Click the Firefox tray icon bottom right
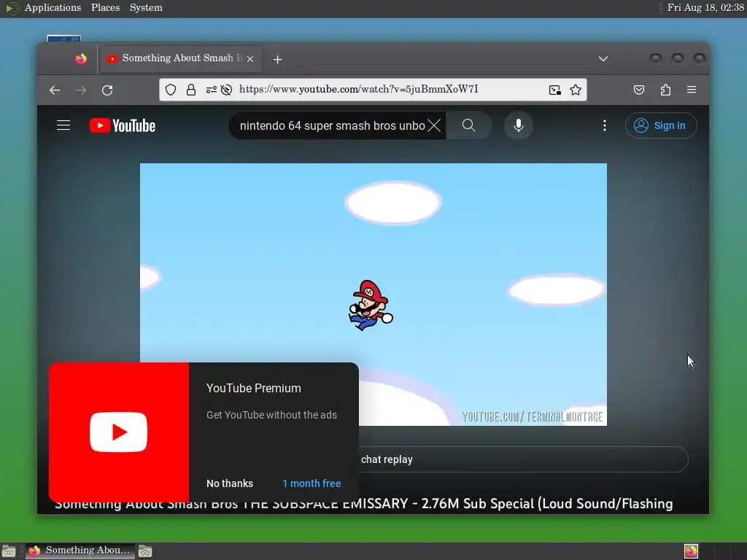This screenshot has width=747, height=560. click(692, 551)
